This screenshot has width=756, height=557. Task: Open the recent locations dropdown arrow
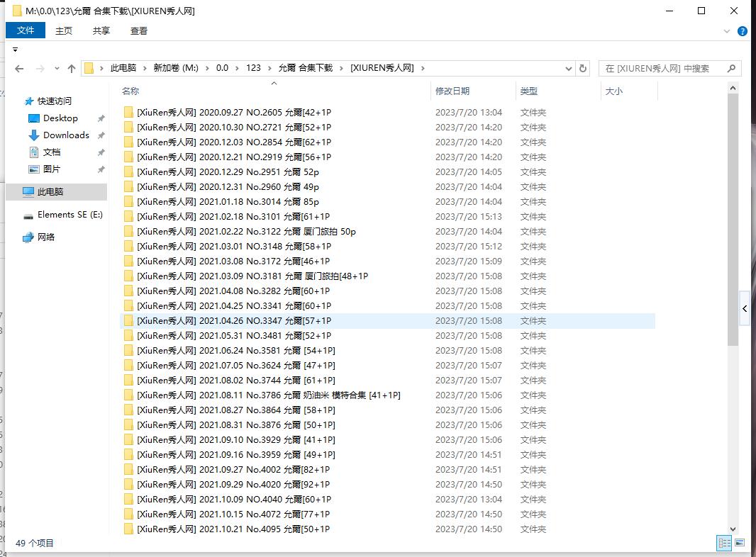click(x=57, y=69)
